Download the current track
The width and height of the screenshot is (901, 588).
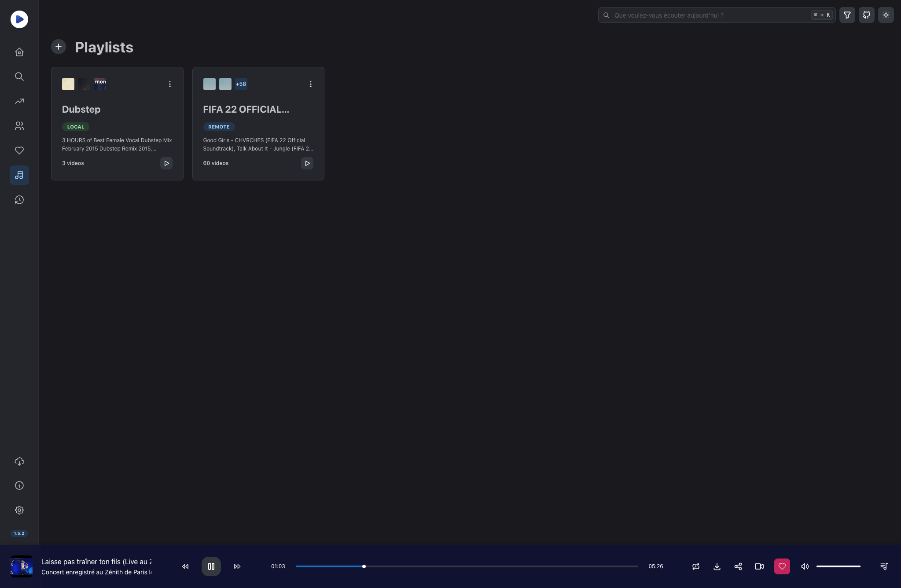point(717,566)
